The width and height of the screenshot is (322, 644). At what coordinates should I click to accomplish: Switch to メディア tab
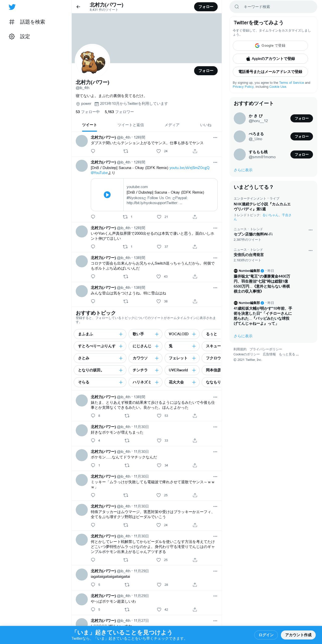coord(172,125)
